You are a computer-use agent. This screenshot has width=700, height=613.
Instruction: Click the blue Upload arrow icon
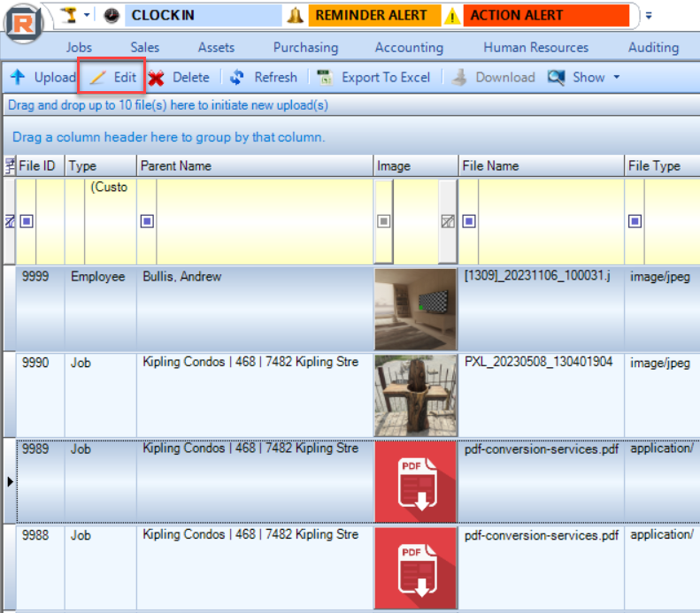(18, 77)
